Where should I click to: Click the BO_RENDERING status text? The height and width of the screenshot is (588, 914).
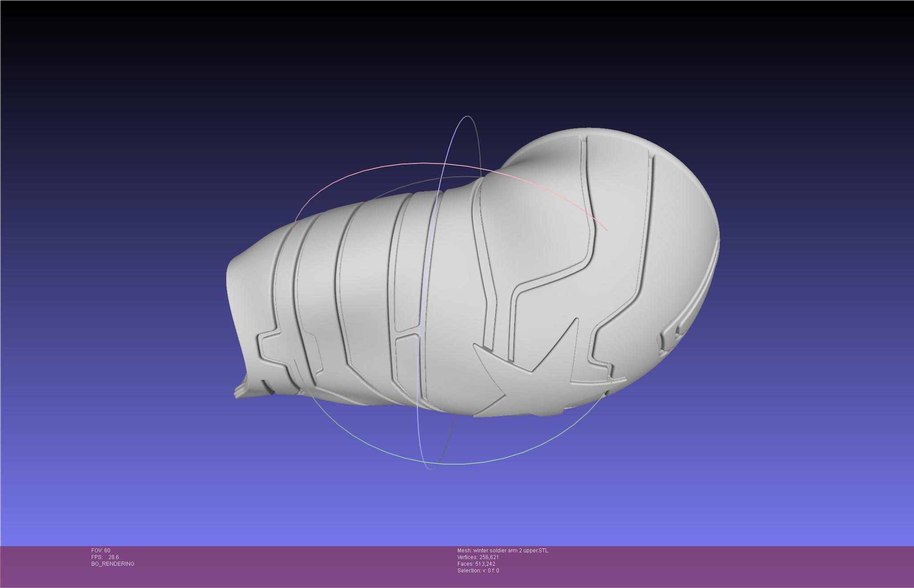click(113, 564)
